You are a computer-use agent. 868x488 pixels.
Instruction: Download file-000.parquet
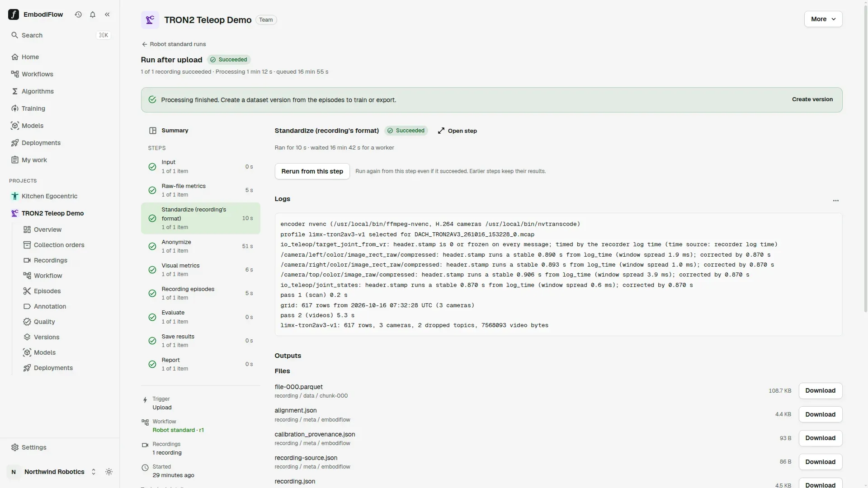(820, 391)
